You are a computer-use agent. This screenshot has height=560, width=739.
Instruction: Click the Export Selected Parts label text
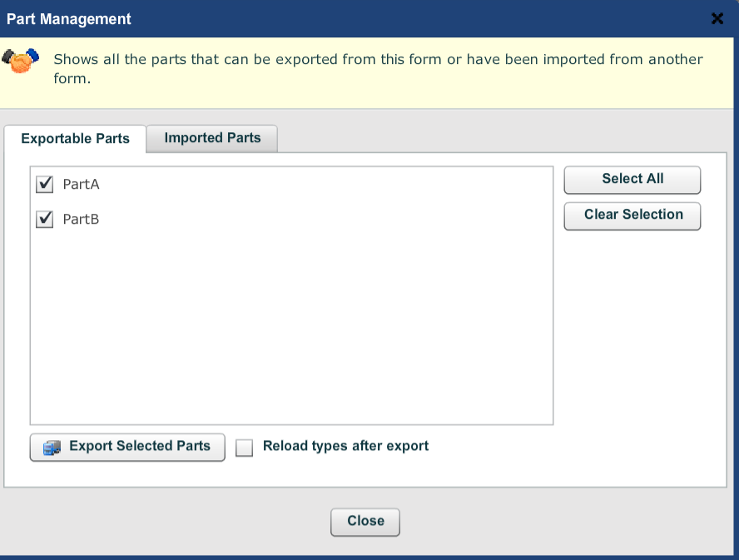140,446
